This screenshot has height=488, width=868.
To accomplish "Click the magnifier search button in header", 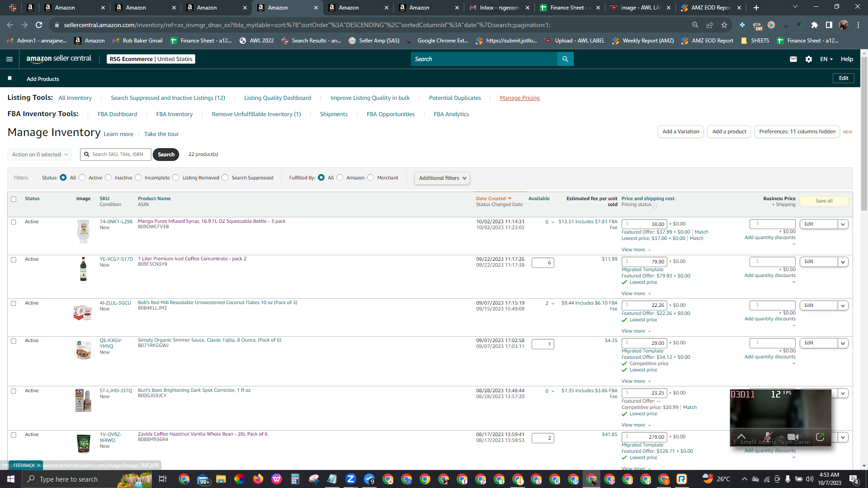I will (x=565, y=59).
